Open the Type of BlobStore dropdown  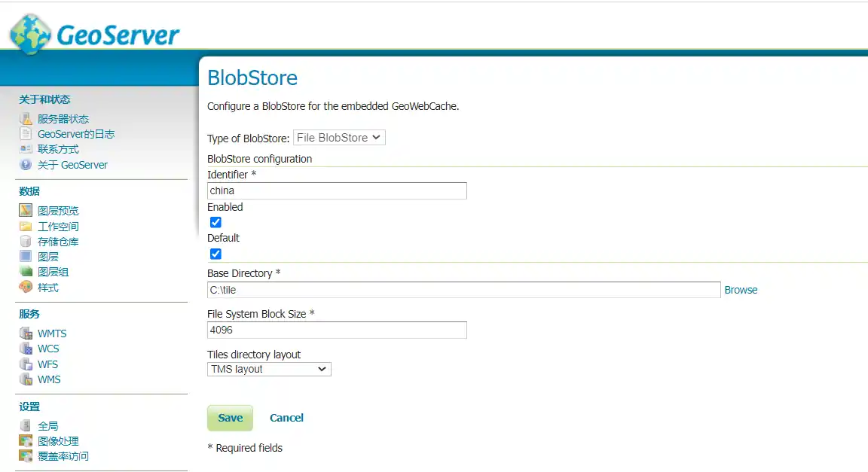339,138
